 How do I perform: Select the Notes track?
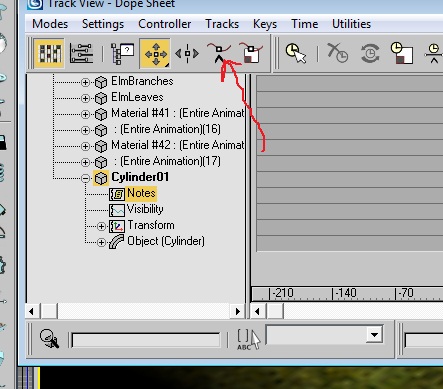point(141,193)
